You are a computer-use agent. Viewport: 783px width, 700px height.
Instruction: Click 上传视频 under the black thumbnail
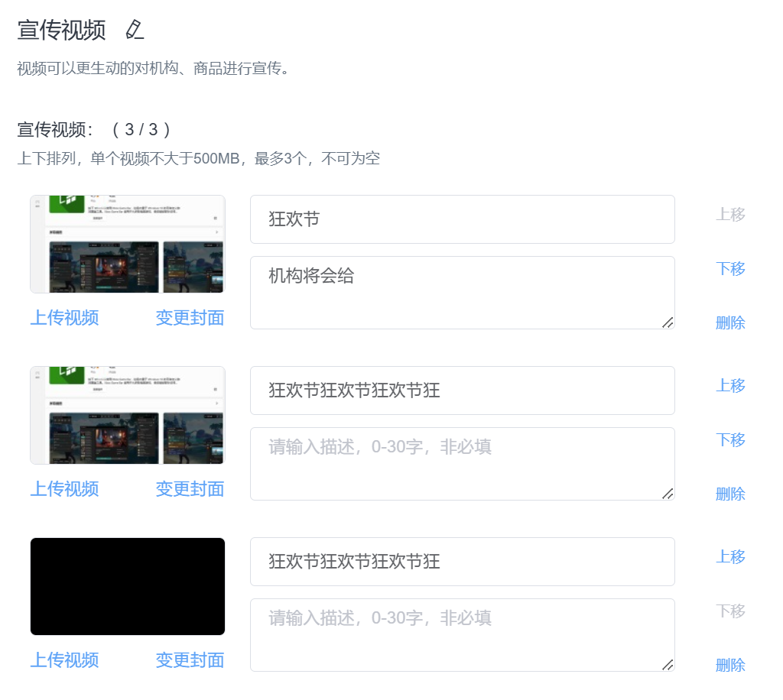tap(64, 660)
